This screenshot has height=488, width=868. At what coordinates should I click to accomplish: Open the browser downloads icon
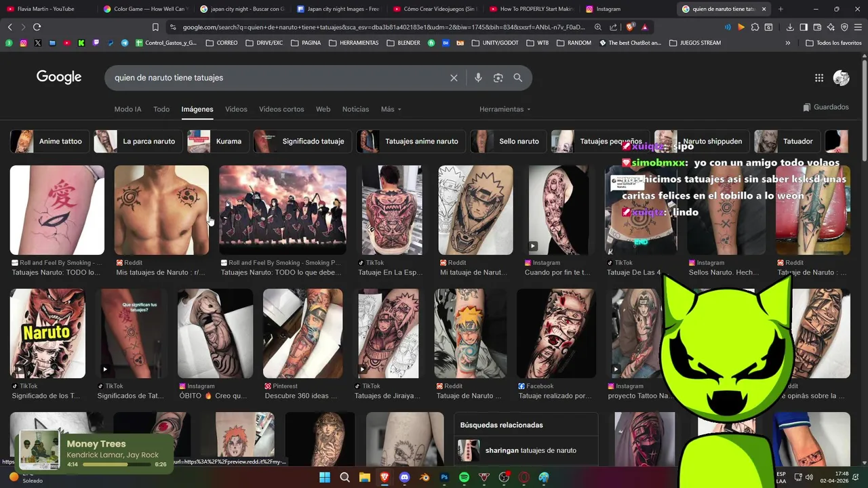click(790, 27)
